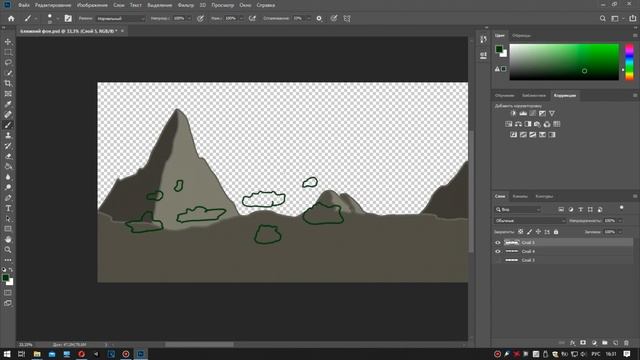The height and width of the screenshot is (360, 640).
Task: Click foreground color swatch in toolbar
Action: coord(5,278)
